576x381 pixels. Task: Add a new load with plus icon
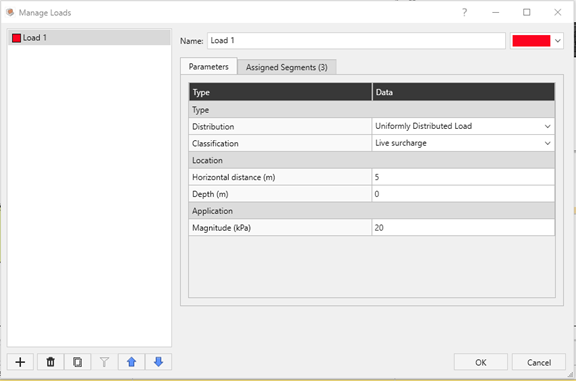[x=20, y=362]
